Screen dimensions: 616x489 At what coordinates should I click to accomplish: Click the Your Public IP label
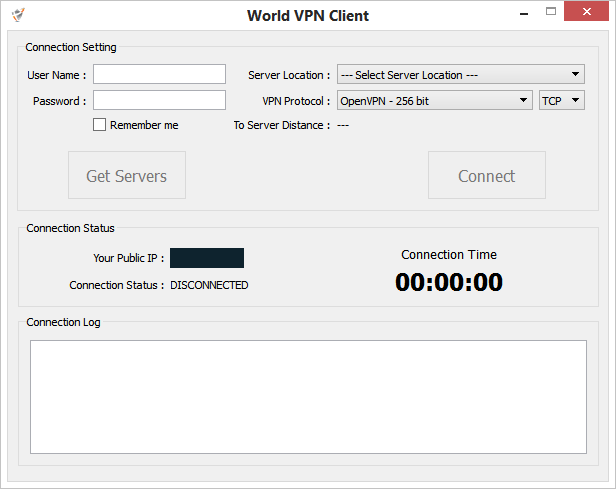[x=128, y=258]
